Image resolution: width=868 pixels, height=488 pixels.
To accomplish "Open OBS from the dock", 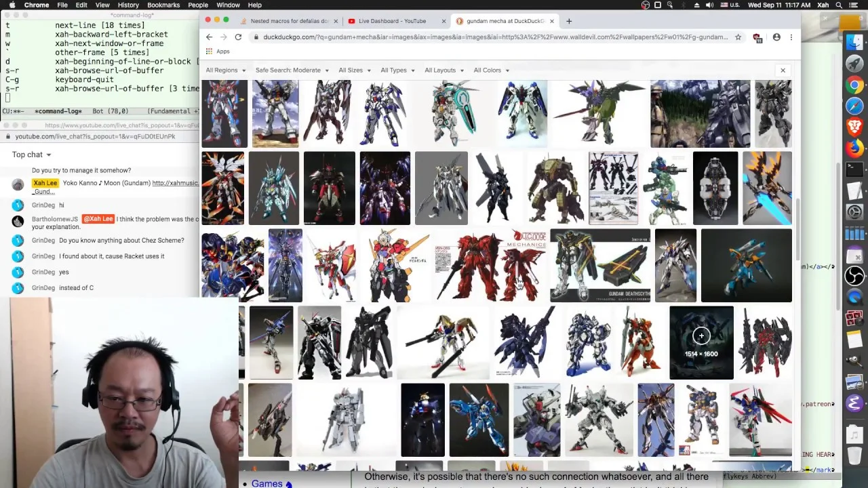I will coord(854,276).
